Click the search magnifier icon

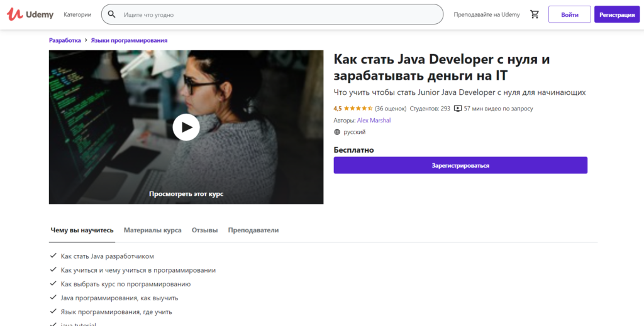tap(112, 14)
